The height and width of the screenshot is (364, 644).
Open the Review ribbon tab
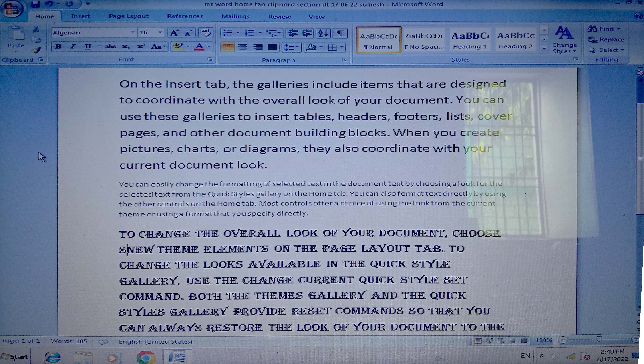coord(280,17)
